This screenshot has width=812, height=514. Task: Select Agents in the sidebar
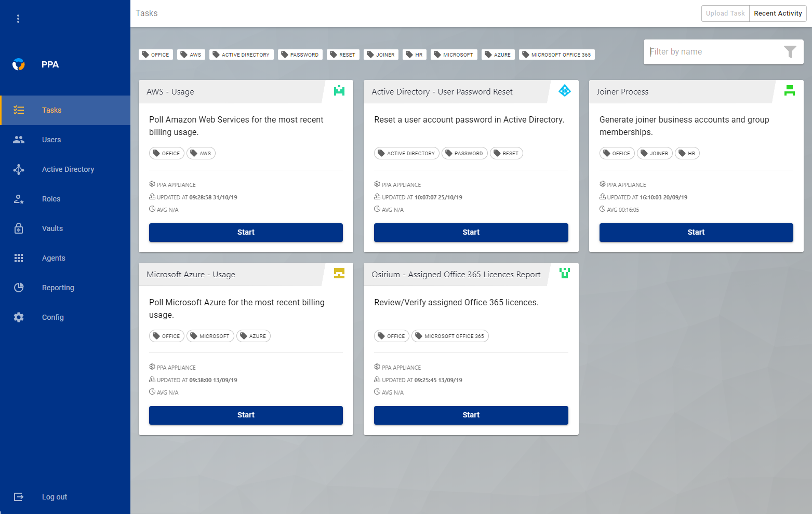[65, 258]
